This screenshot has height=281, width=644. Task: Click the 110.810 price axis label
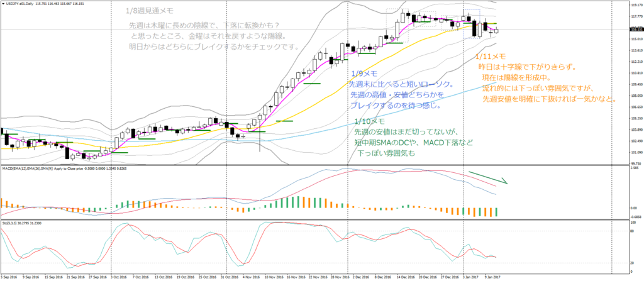636,74
